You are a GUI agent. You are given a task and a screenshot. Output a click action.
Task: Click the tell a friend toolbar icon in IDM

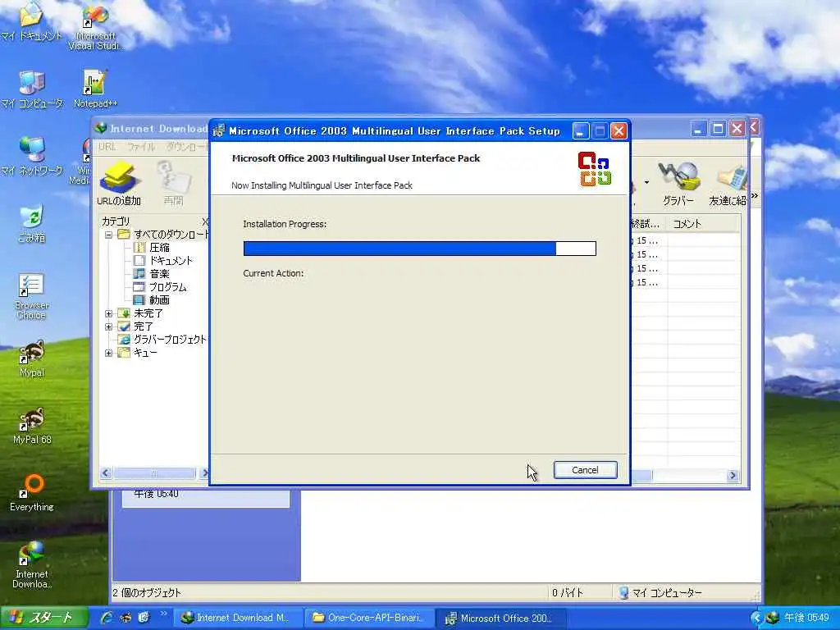[728, 184]
